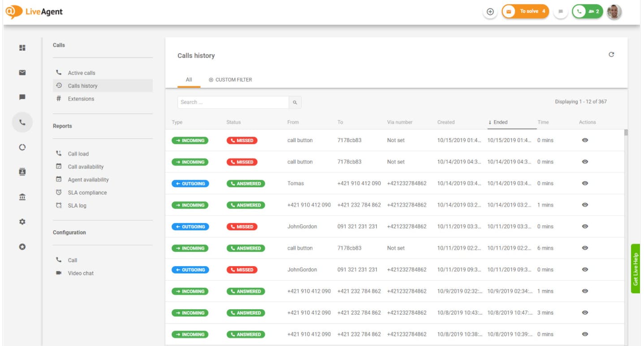Image resolution: width=644 pixels, height=346 pixels.
Task: Select the All tab
Action: pyautogui.click(x=189, y=80)
